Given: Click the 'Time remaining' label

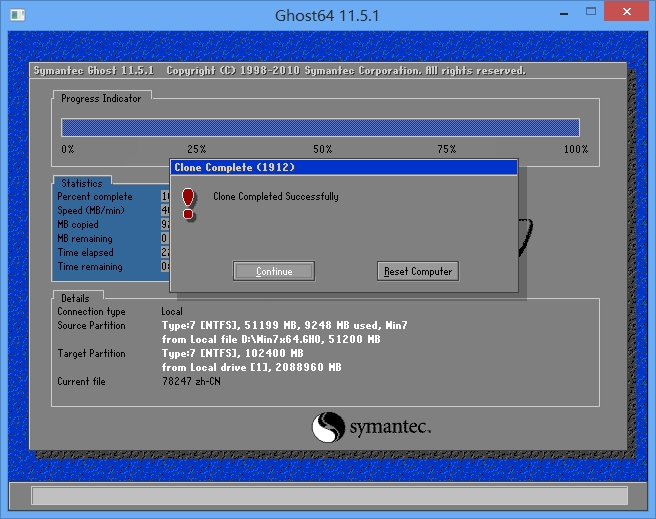Looking at the screenshot, I should click(90, 267).
